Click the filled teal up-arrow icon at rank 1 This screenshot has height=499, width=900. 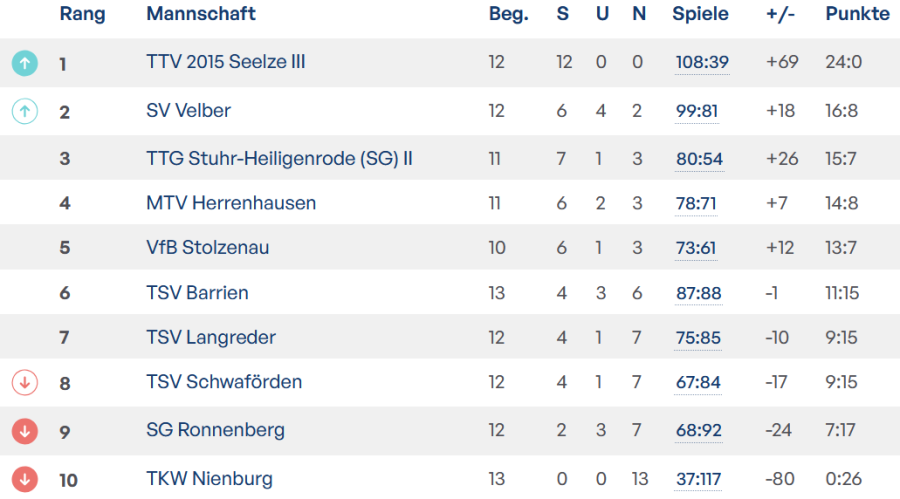coord(25,63)
